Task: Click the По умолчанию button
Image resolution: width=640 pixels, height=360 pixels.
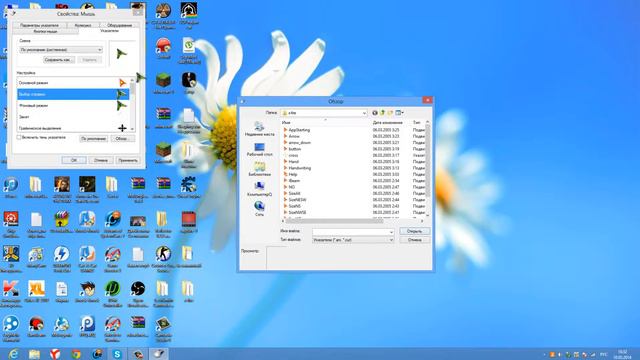Action: (x=93, y=139)
